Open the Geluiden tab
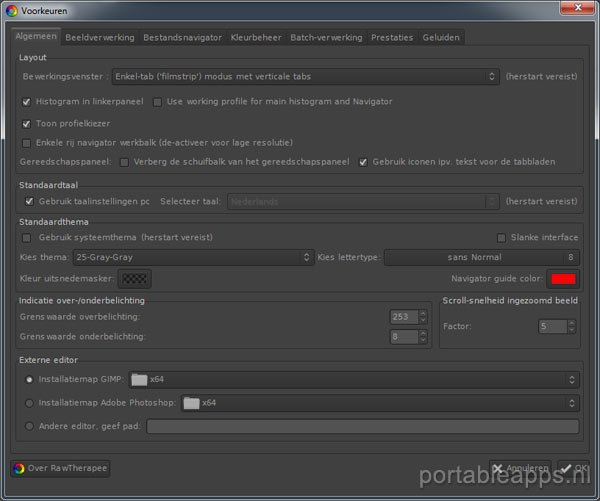Image resolution: width=600 pixels, height=501 pixels. (441, 38)
